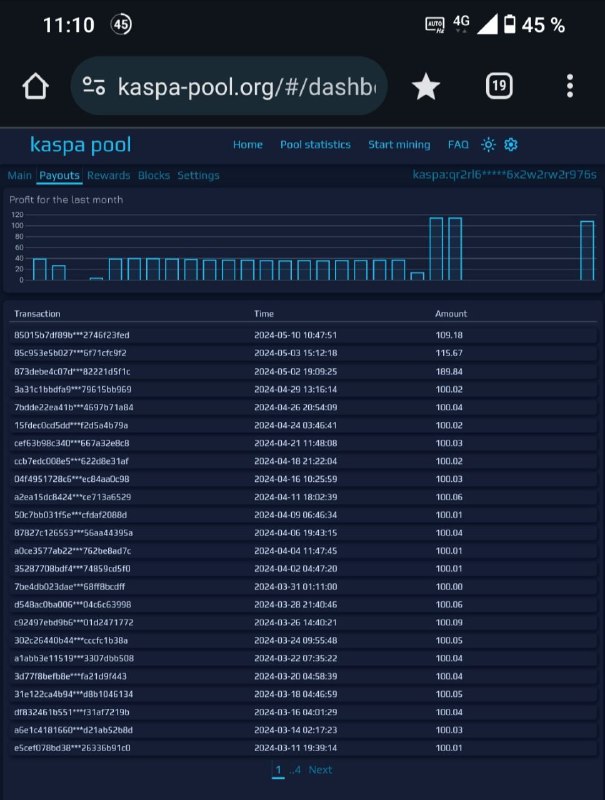Open transaction 31e122ca4b94***d8b1046134
Screen dimensions: 605x800
73,694
